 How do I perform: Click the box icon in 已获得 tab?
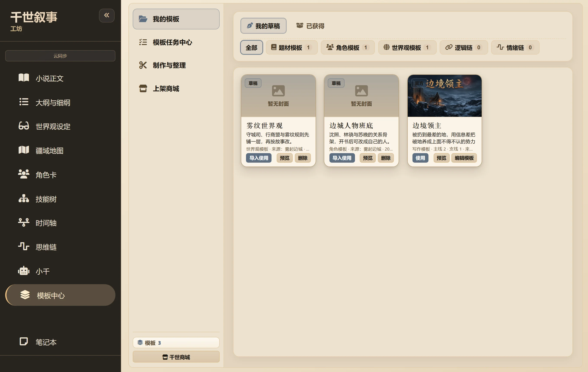(x=300, y=25)
